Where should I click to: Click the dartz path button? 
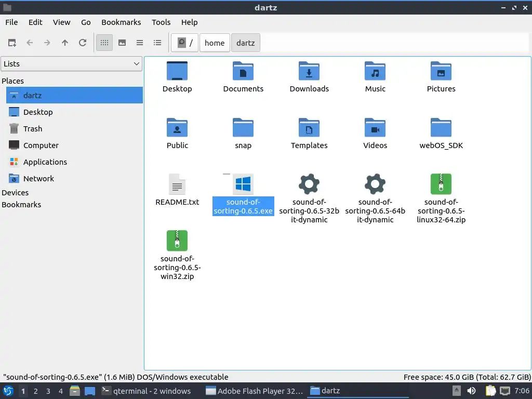click(x=246, y=43)
